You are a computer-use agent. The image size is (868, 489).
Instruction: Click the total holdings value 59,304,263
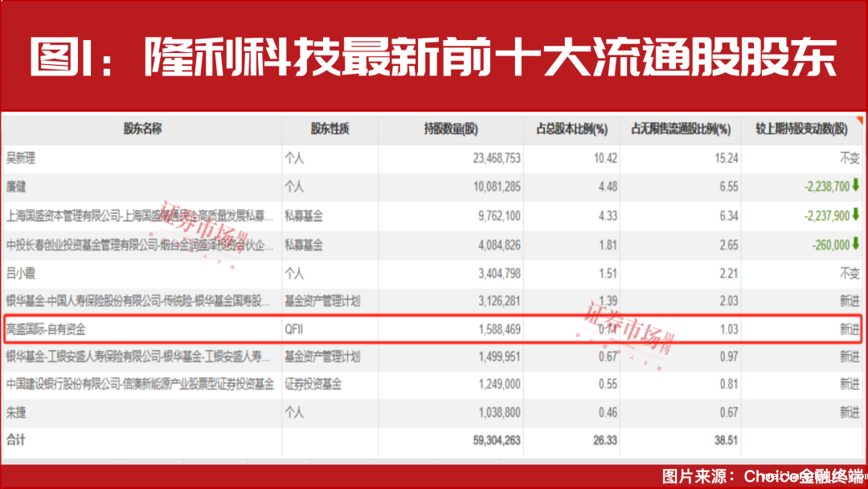click(x=497, y=440)
